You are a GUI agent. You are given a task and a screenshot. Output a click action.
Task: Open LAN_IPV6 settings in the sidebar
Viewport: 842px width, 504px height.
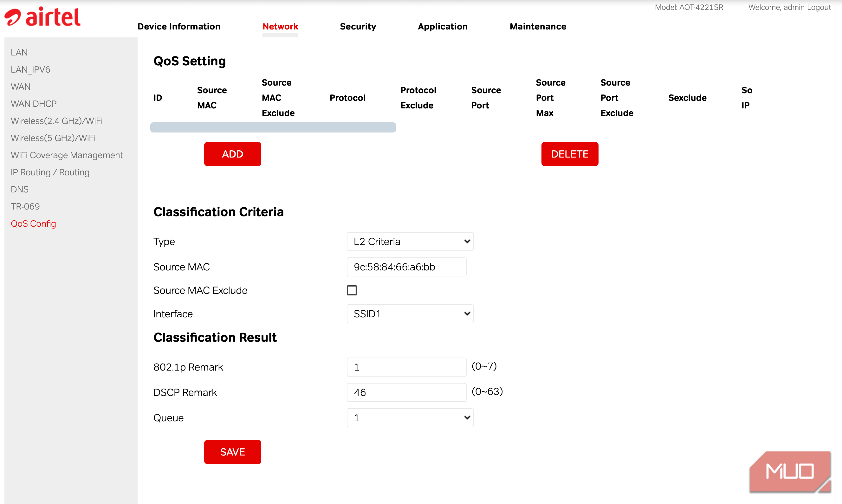(x=30, y=69)
